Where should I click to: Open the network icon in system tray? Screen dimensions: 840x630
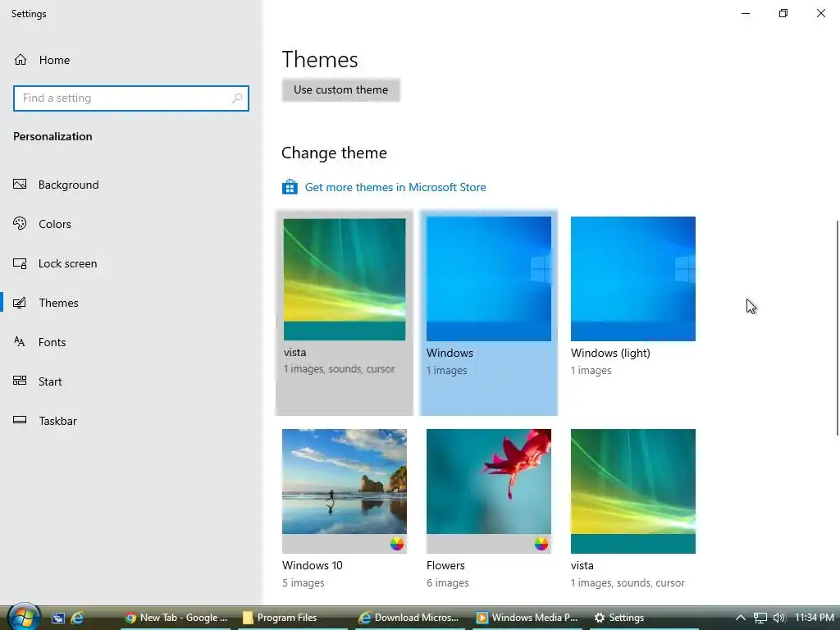point(760,618)
